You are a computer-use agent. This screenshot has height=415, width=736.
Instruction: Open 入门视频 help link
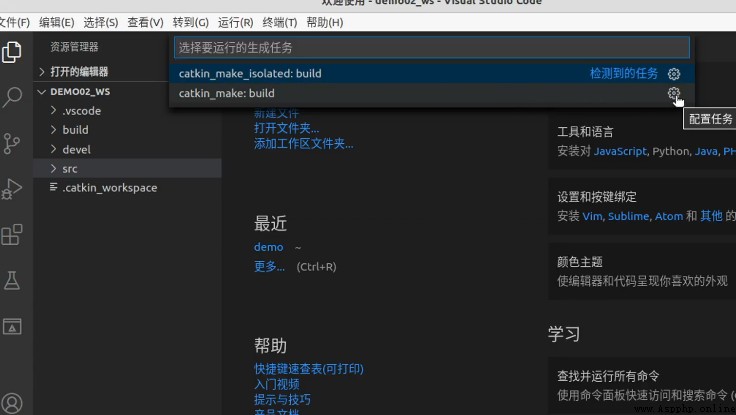[x=276, y=384]
